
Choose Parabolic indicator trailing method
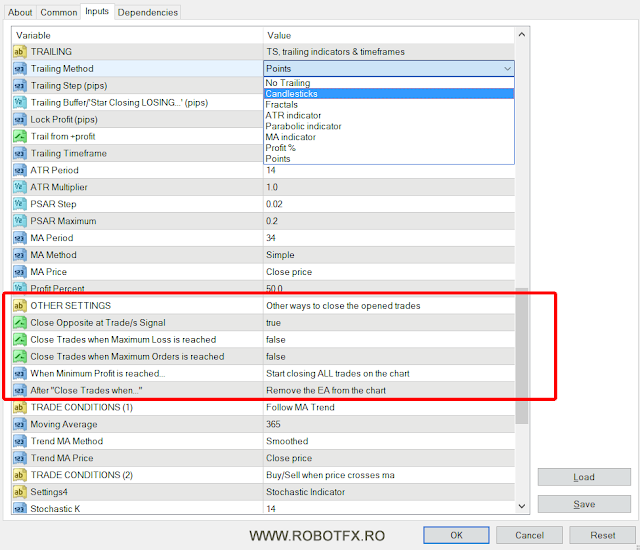[389, 126]
